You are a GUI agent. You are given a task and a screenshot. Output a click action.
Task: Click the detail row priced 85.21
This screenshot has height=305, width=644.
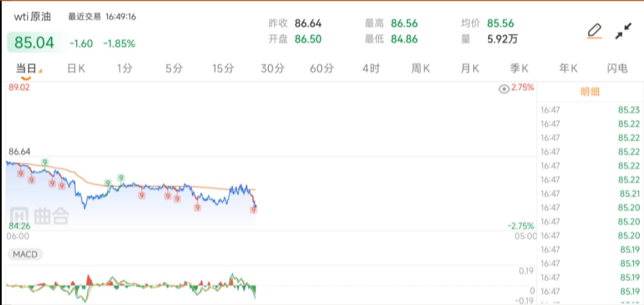coord(590,194)
